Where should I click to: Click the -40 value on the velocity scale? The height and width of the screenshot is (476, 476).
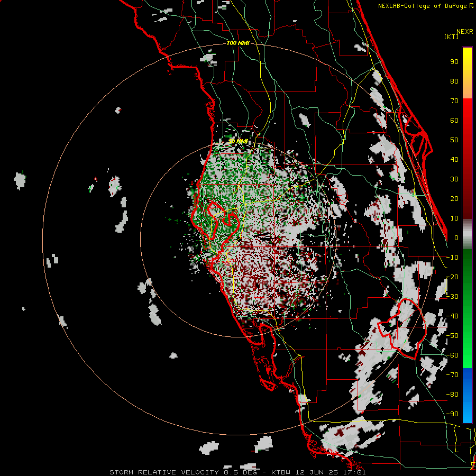[452, 316]
